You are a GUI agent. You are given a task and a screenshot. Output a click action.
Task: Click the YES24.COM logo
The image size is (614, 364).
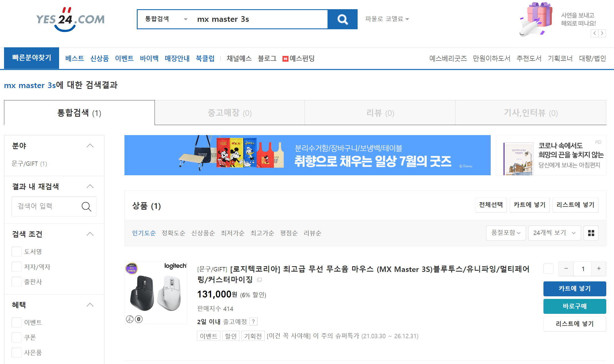(x=70, y=19)
